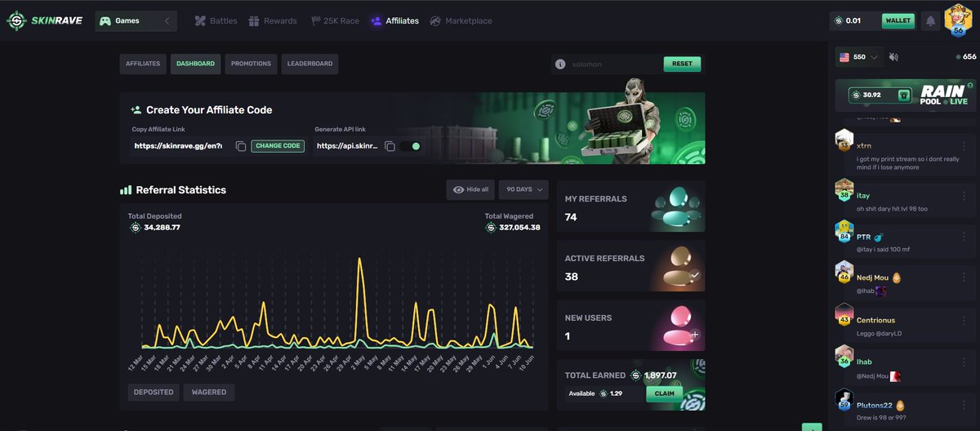The width and height of the screenshot is (980, 431).
Task: Click the Centrionus username
Action: pyautogui.click(x=875, y=321)
